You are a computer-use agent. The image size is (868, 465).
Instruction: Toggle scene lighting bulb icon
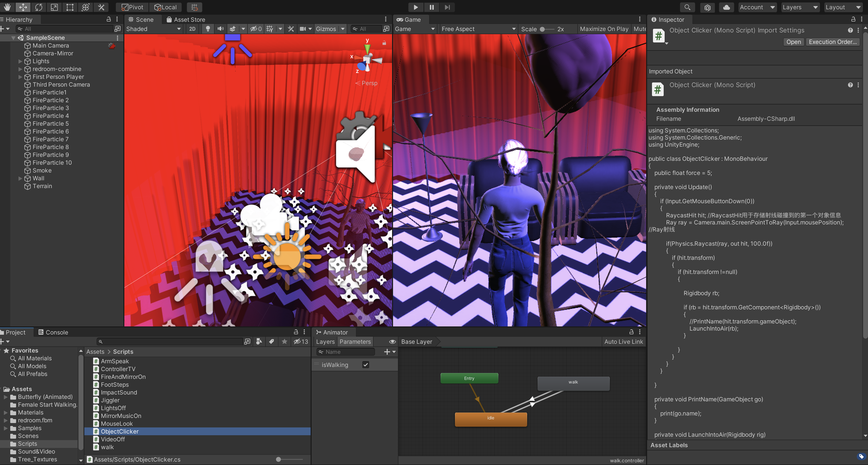pyautogui.click(x=208, y=29)
